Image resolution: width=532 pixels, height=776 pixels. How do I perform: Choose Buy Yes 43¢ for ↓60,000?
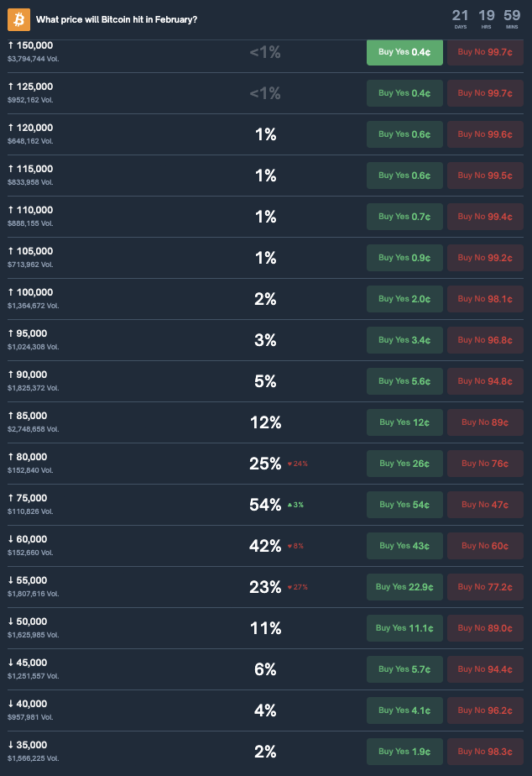tap(404, 546)
